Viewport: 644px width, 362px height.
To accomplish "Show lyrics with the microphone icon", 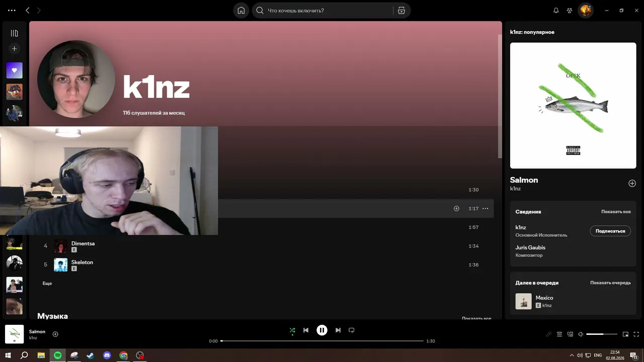I will [549, 334].
